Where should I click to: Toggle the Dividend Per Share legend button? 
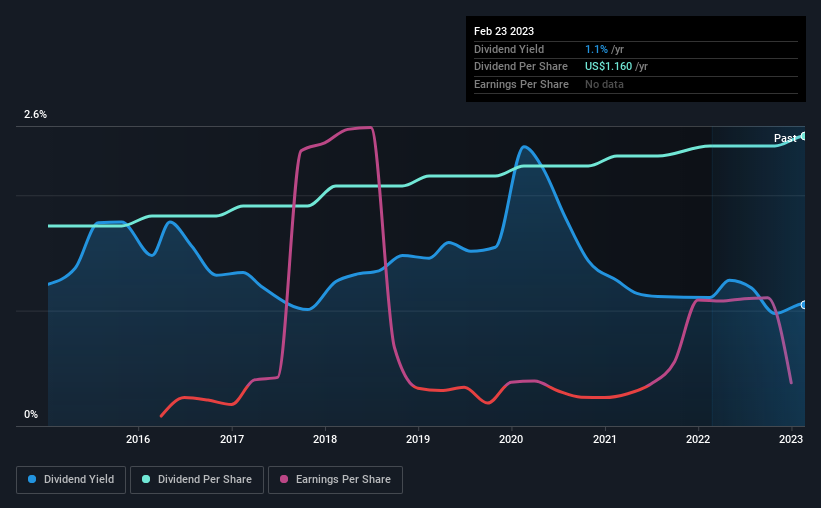click(197, 480)
